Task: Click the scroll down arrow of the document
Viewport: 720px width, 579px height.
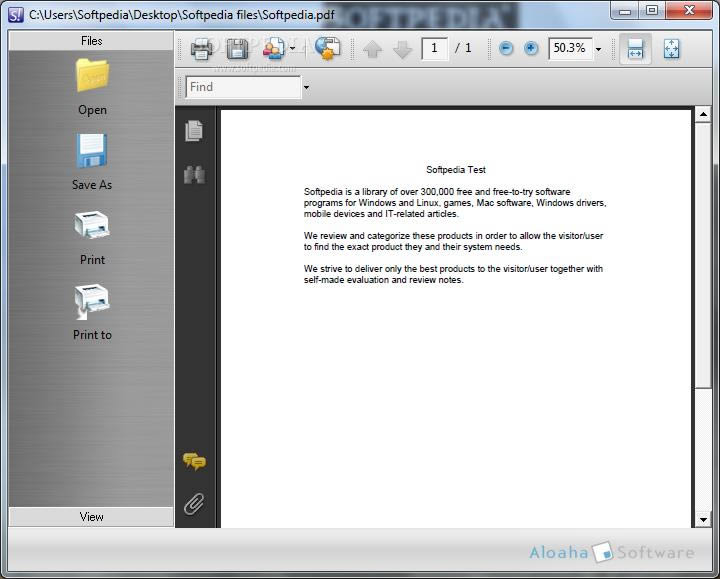Action: tap(703, 520)
